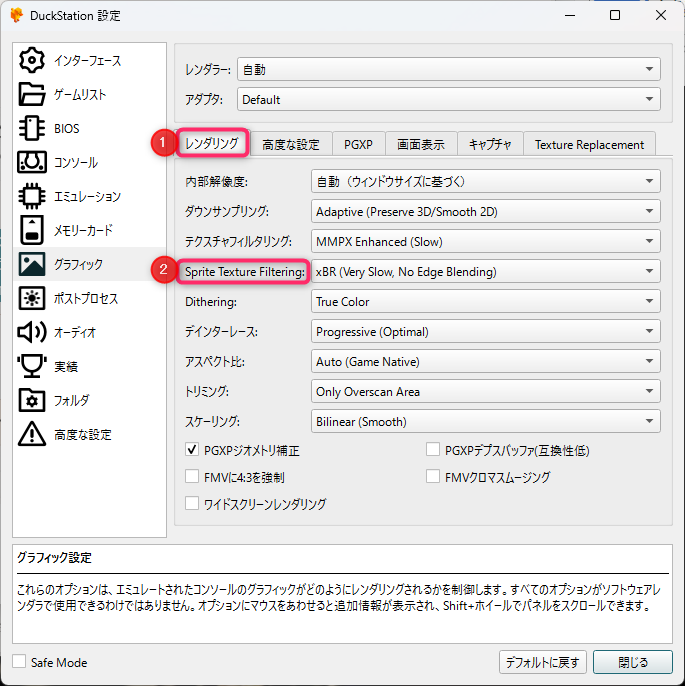The width and height of the screenshot is (685, 686).
Task: Select the メモリーカード icon
Action: pos(33,230)
